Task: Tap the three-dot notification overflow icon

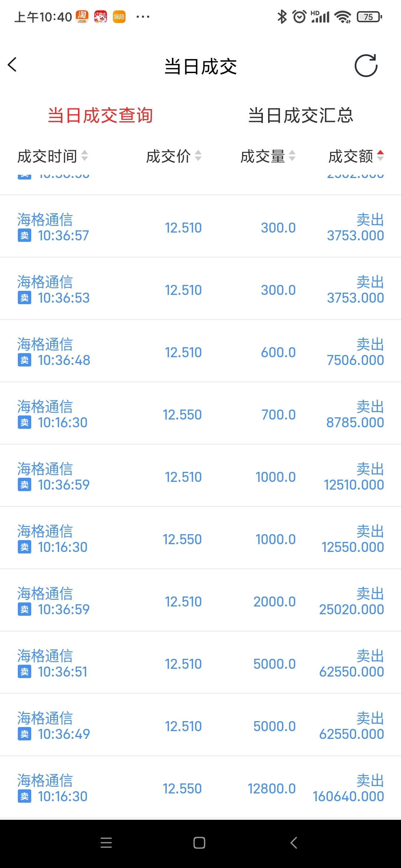Action: (143, 17)
